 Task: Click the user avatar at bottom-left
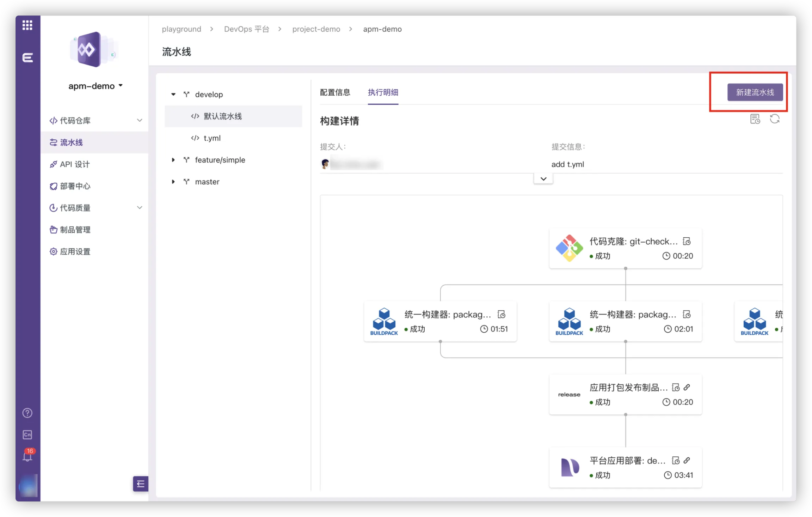[28, 486]
